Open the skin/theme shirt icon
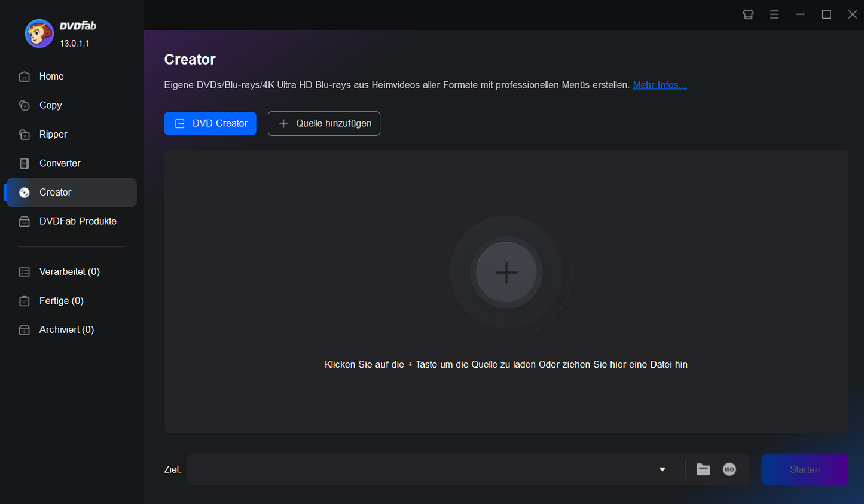The image size is (864, 504). point(748,14)
